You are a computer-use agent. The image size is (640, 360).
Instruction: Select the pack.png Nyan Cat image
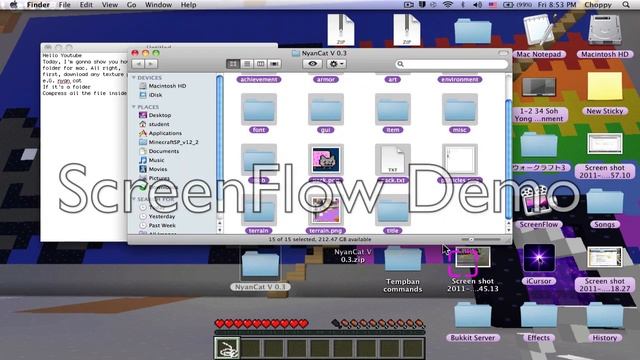click(325, 160)
